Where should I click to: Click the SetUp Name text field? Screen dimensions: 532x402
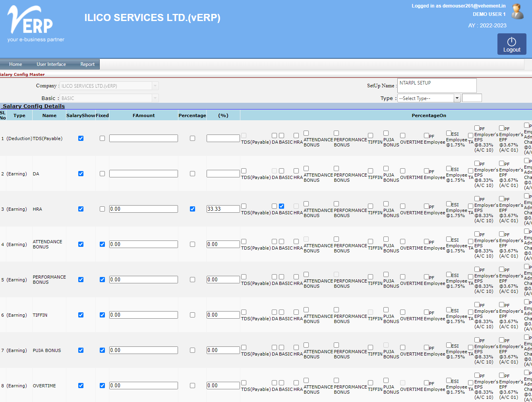click(437, 85)
